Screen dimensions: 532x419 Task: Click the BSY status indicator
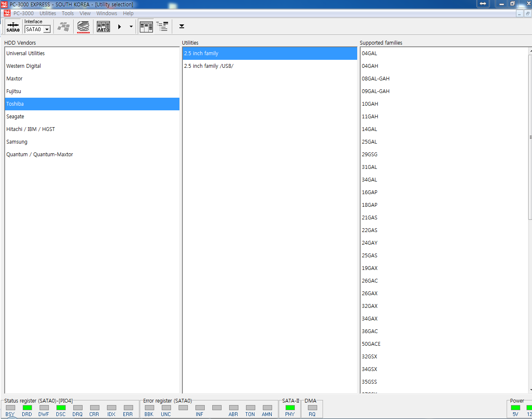10,408
